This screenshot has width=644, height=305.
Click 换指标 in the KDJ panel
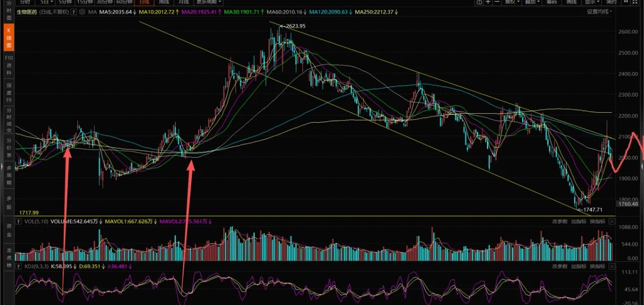point(598,265)
